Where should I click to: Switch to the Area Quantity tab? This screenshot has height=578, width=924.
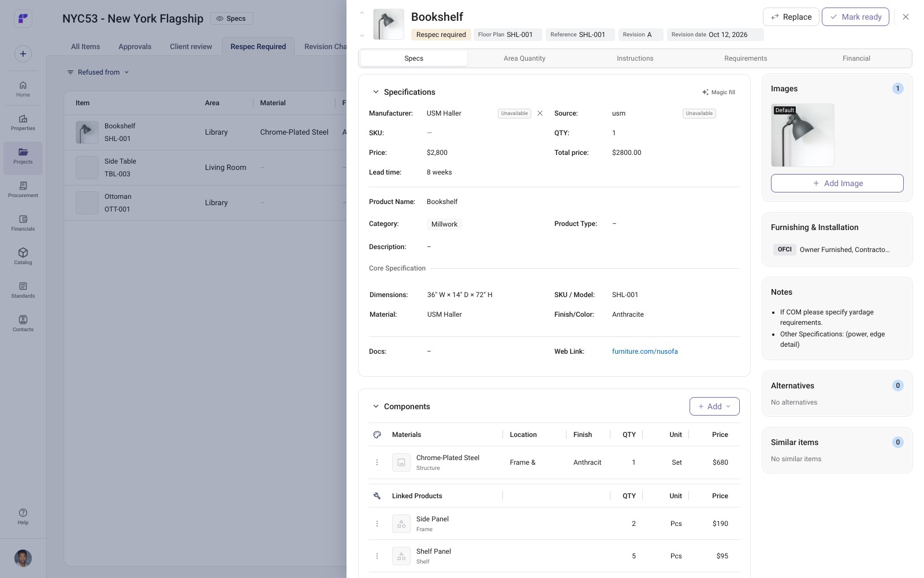point(524,58)
